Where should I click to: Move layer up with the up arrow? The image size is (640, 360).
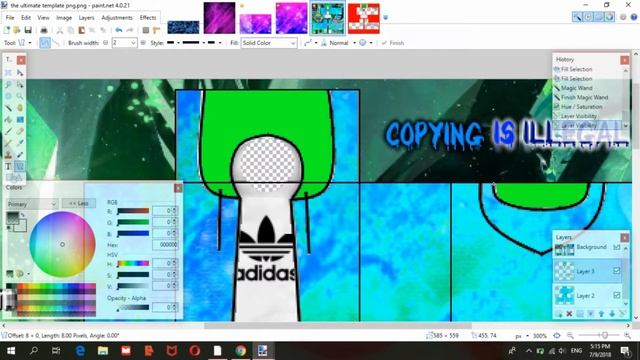coord(601,313)
